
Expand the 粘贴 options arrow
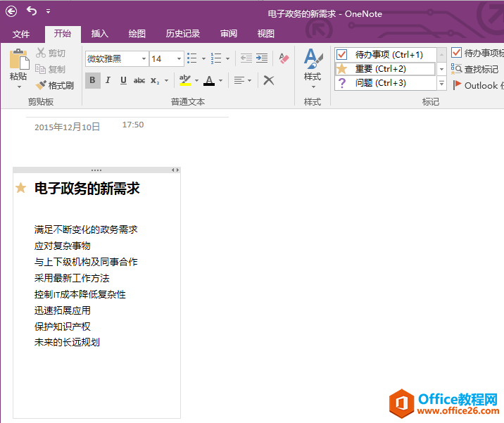tap(19, 87)
